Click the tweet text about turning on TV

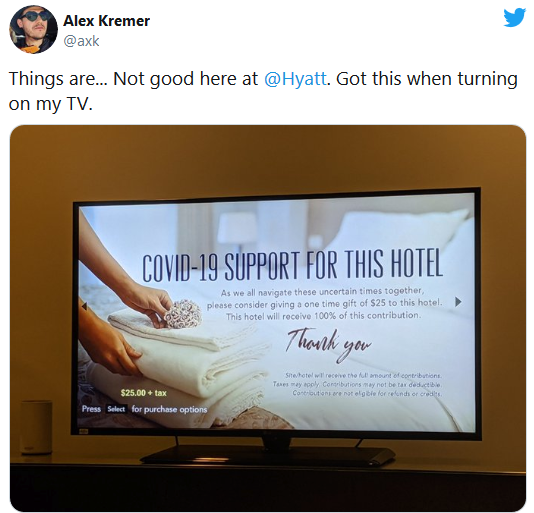(263, 91)
